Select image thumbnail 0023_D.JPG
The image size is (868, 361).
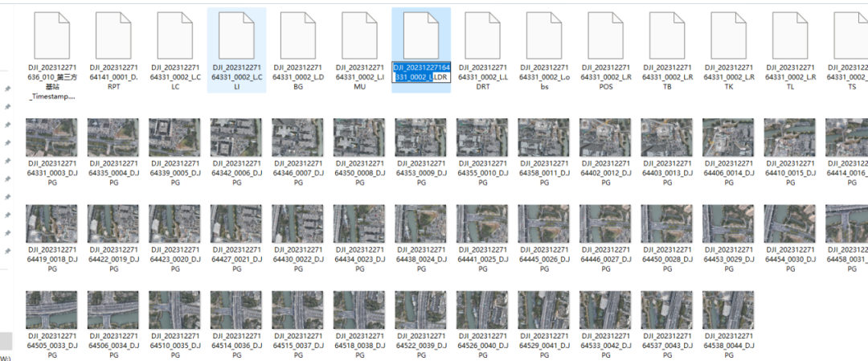click(x=358, y=224)
